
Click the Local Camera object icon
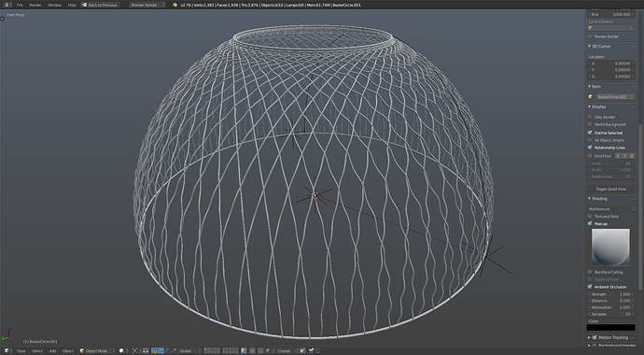coord(591,28)
